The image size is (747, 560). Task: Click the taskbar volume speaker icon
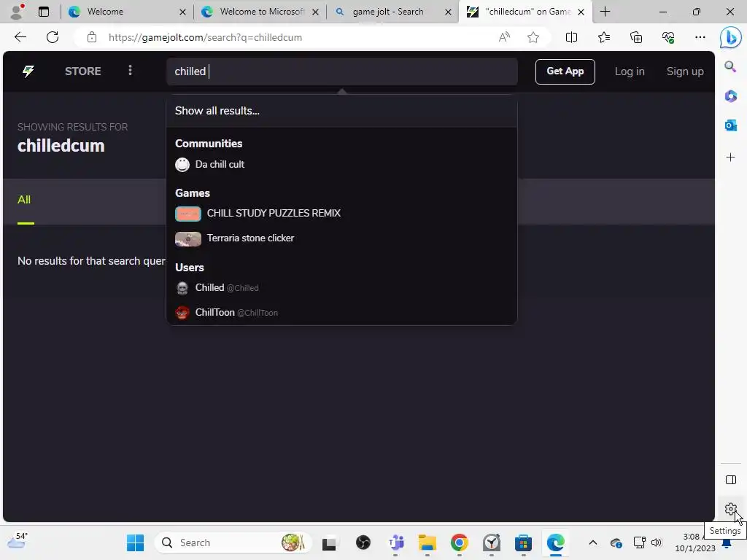click(657, 542)
